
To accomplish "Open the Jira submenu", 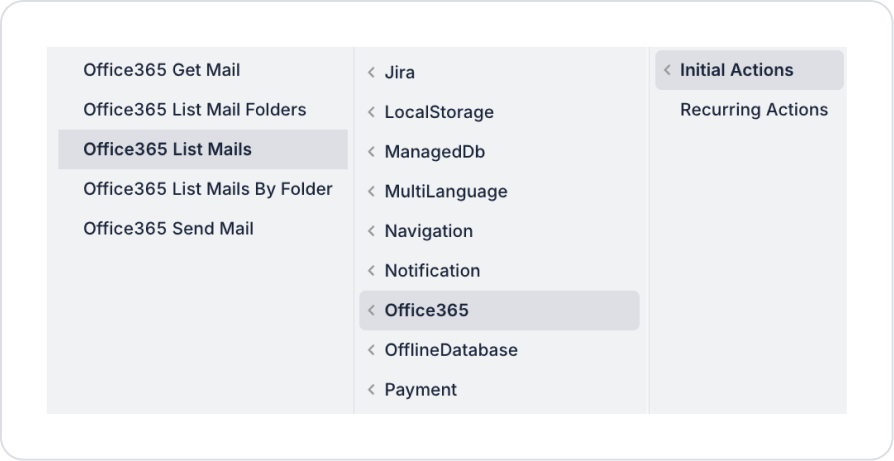I will 499,72.
